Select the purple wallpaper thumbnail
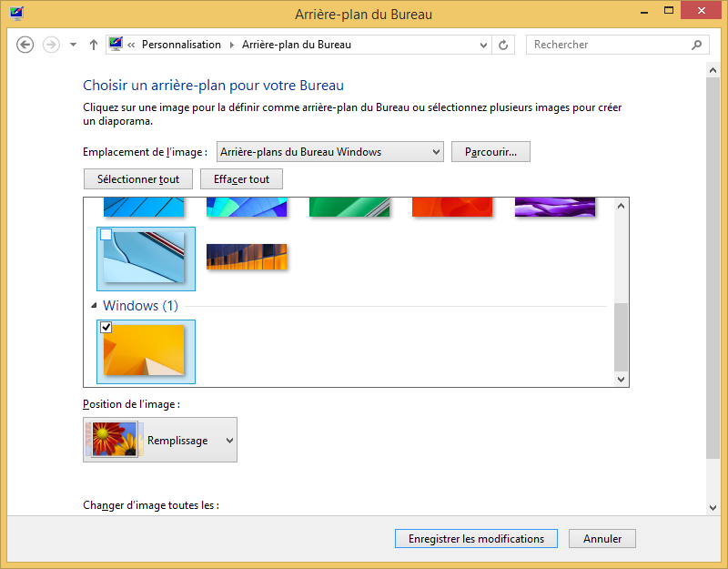The width and height of the screenshot is (728, 569). click(x=555, y=208)
